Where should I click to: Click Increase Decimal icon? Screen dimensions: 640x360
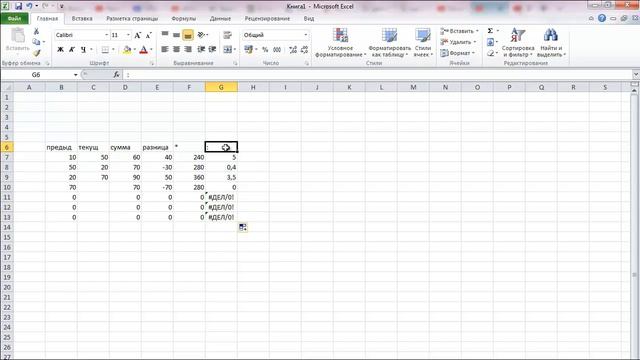[x=293, y=49]
